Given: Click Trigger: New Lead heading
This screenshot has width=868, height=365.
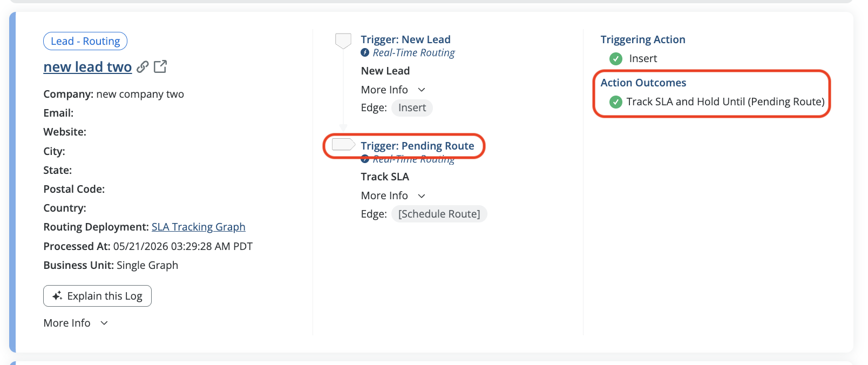Looking at the screenshot, I should click(x=406, y=39).
